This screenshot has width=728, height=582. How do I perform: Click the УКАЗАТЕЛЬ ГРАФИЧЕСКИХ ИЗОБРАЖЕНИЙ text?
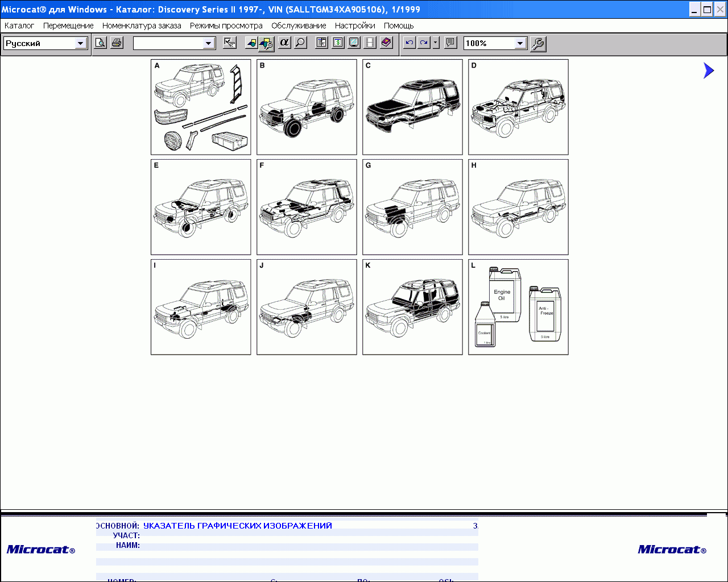pyautogui.click(x=238, y=526)
